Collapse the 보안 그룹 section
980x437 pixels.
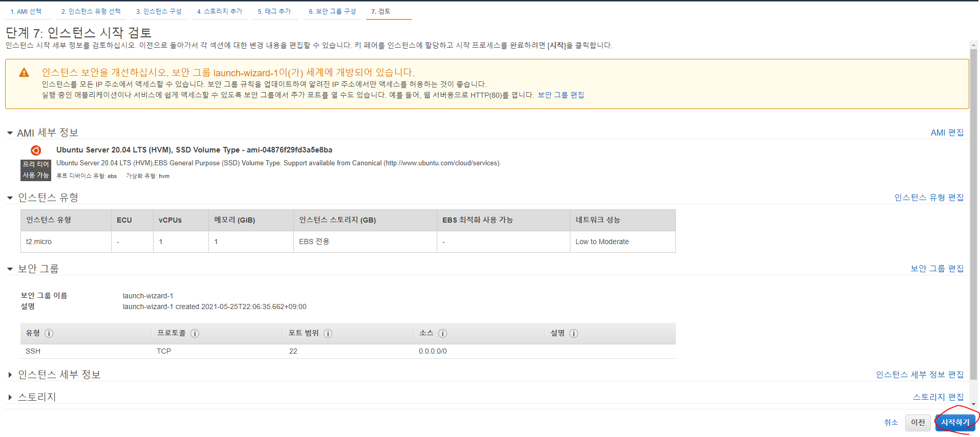click(10, 269)
